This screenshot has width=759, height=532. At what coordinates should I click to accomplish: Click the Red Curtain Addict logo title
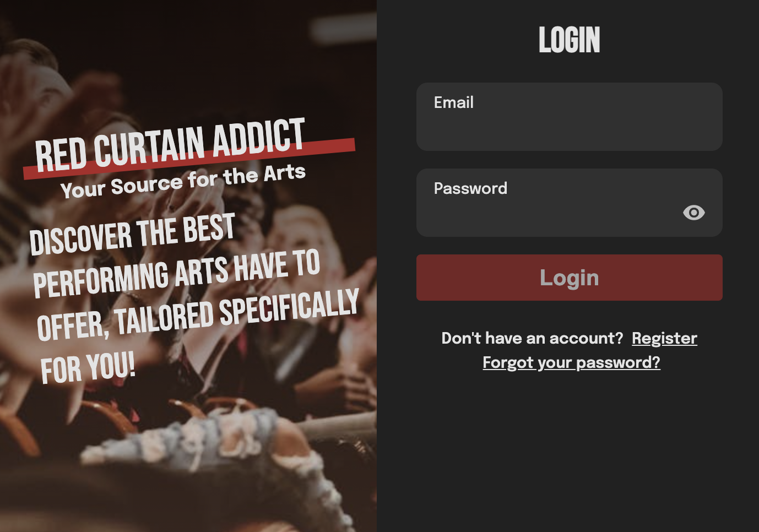point(170,144)
